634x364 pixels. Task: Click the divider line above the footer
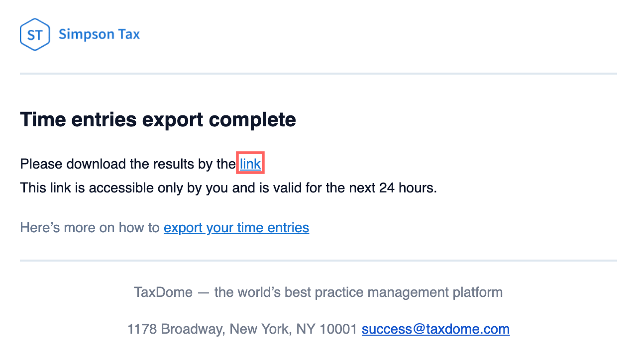coord(318,260)
